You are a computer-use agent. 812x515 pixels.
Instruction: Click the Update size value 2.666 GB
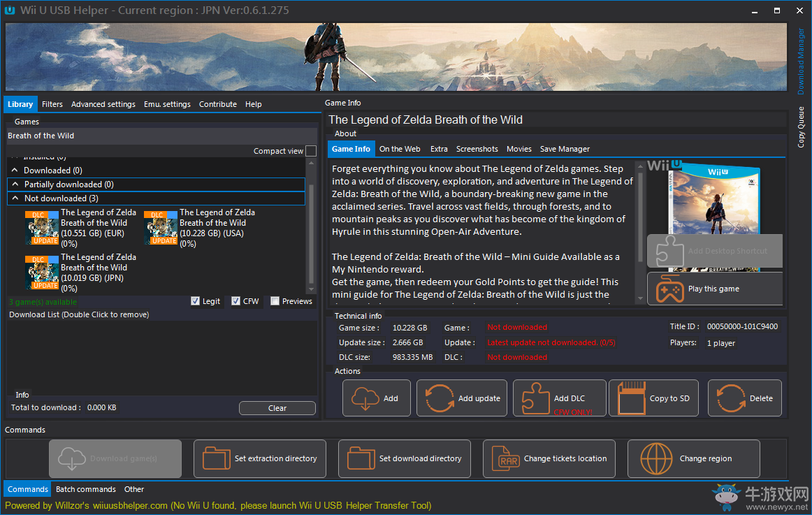[407, 342]
